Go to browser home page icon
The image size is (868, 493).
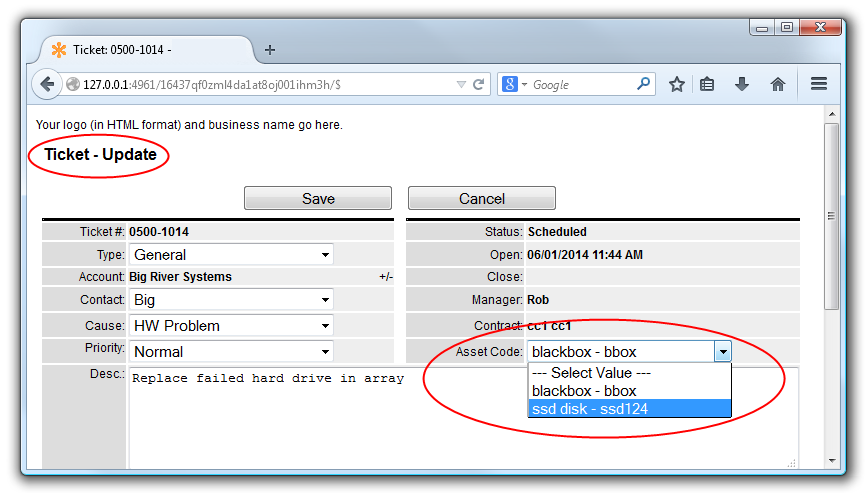(x=777, y=85)
